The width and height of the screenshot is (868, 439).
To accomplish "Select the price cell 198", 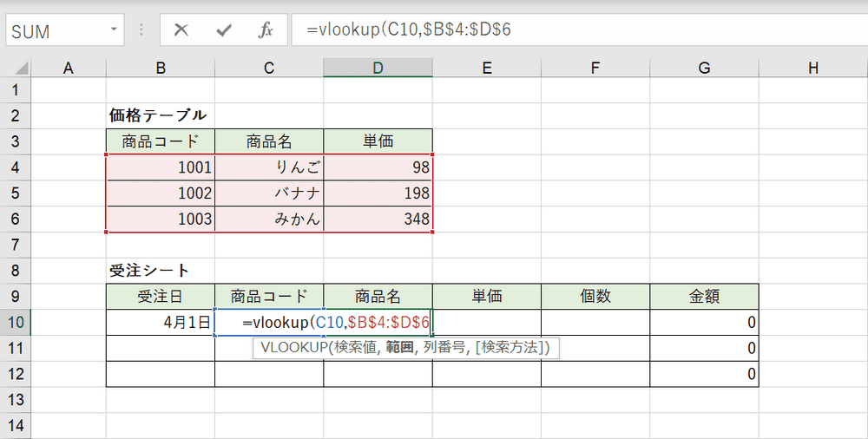I will 378,193.
